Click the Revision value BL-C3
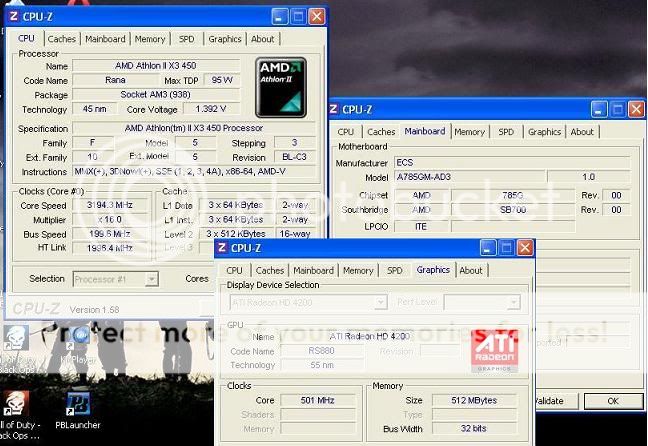648x446 pixels. coord(294,157)
